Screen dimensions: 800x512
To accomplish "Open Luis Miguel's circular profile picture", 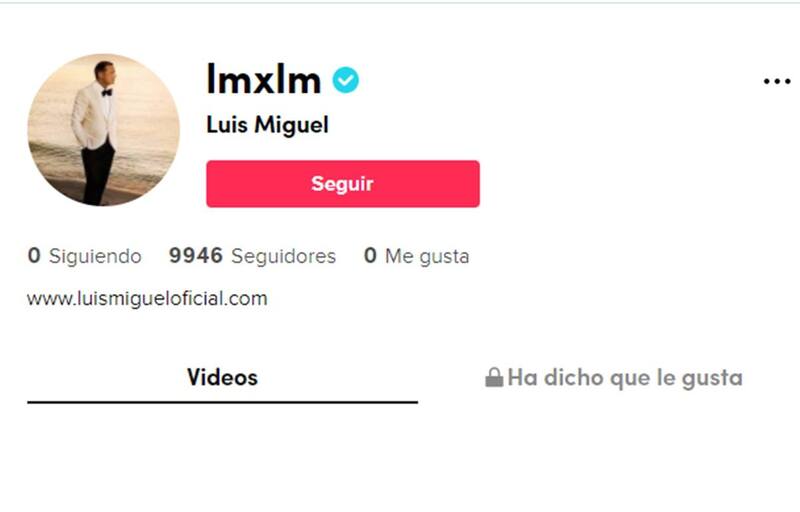I will click(104, 130).
